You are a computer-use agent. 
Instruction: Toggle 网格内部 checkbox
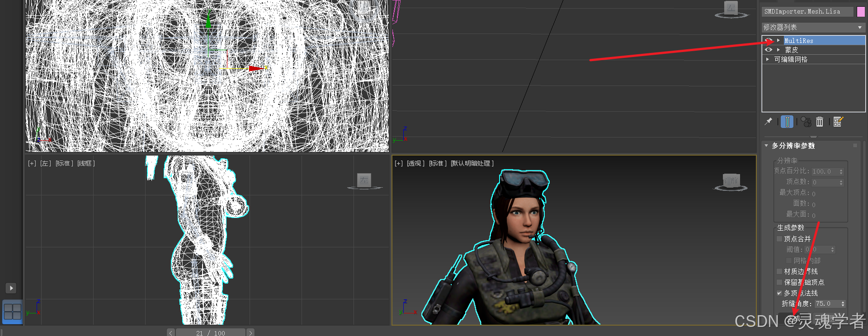click(789, 260)
